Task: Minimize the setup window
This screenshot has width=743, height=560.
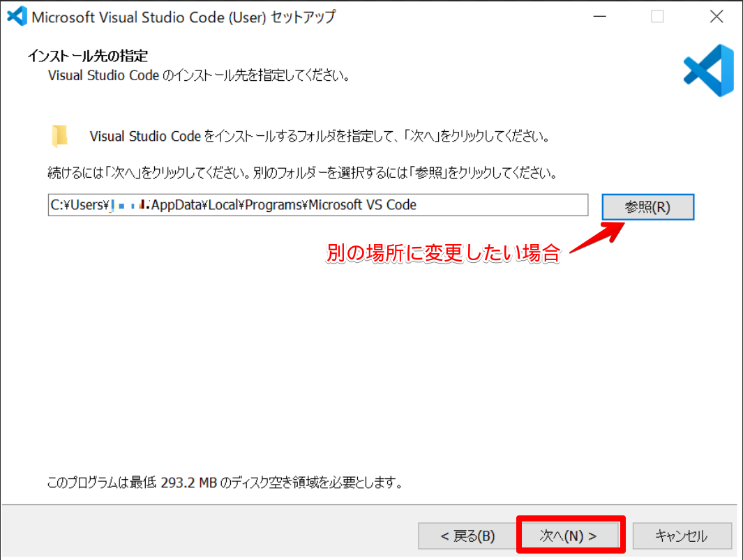Action: click(x=600, y=17)
